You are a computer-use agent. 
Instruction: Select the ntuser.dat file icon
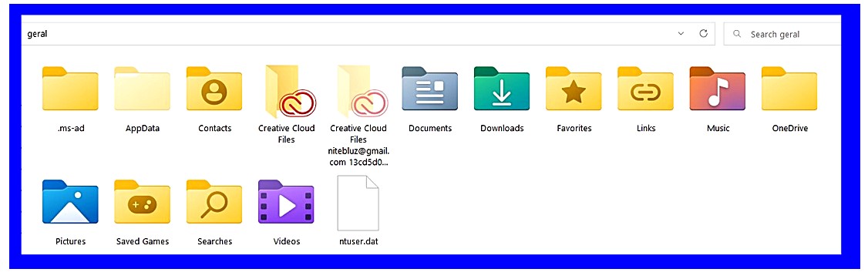click(358, 203)
